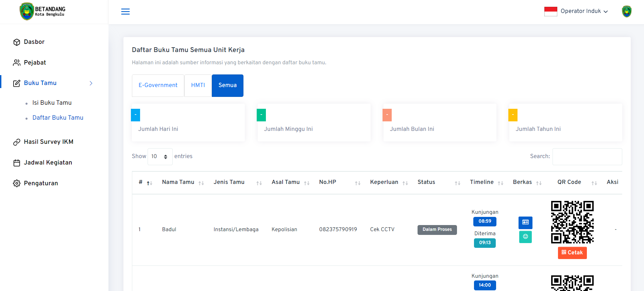
Task: Sort table by Asal Tamu arrows
Action: (x=307, y=183)
